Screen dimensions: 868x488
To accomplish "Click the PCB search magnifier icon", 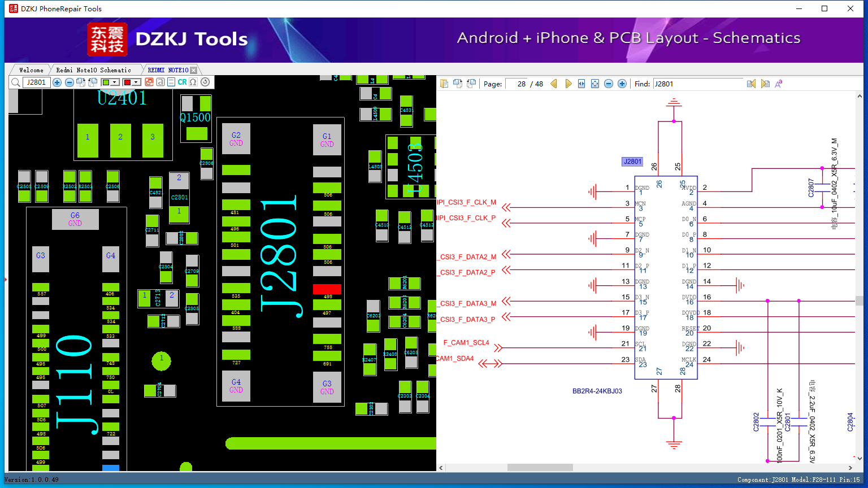I will pos(16,82).
